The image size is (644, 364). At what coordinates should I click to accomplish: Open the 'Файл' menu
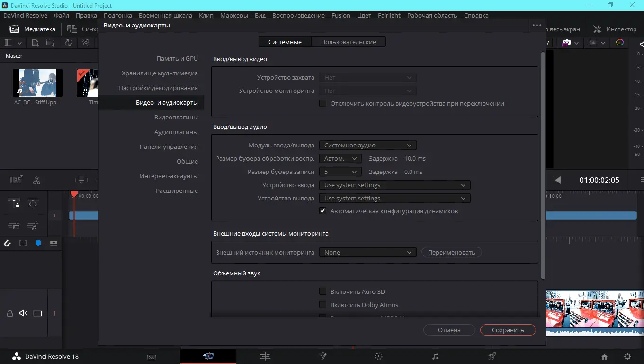click(62, 15)
